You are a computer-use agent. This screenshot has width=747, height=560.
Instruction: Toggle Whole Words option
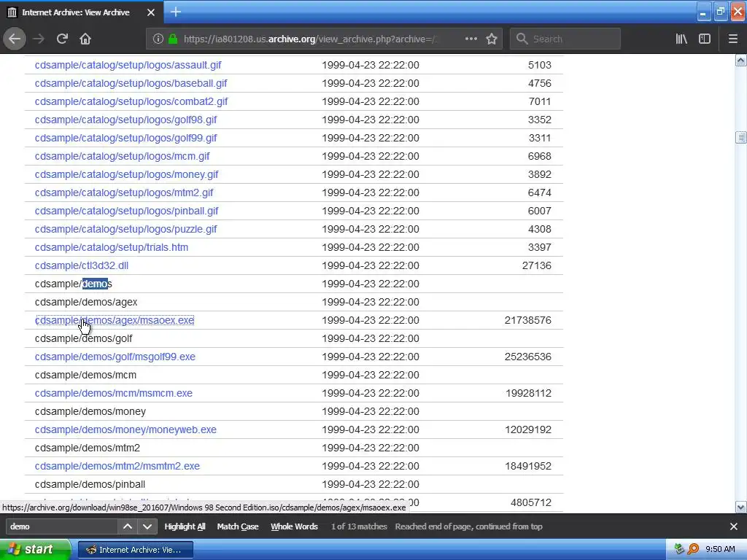(294, 526)
